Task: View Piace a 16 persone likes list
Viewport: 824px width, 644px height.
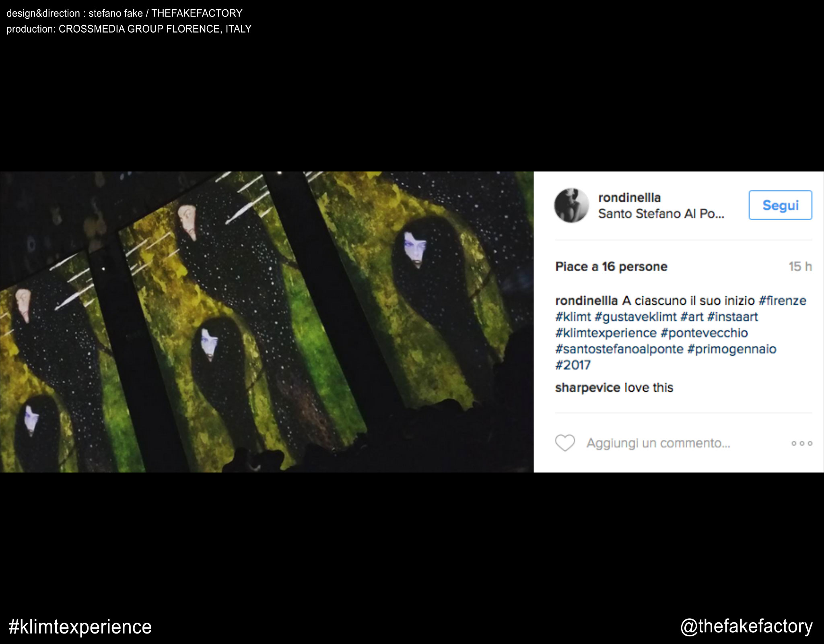Action: [611, 266]
